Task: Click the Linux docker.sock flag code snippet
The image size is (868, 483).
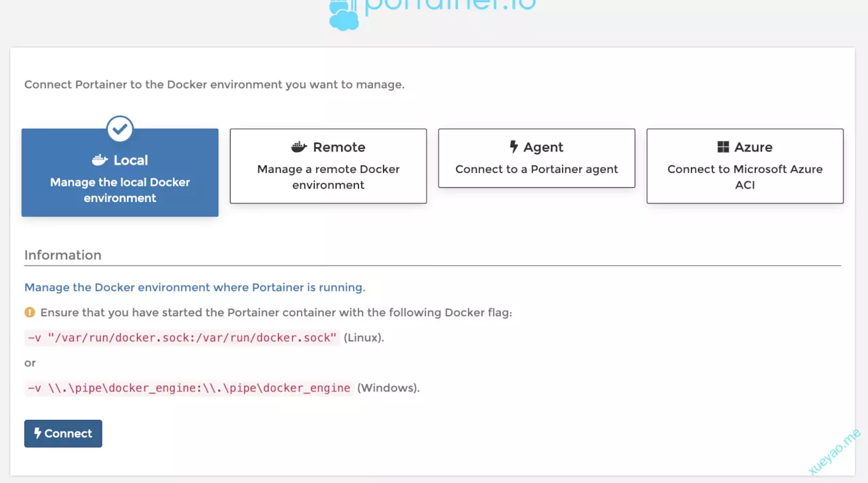Action: pos(182,338)
